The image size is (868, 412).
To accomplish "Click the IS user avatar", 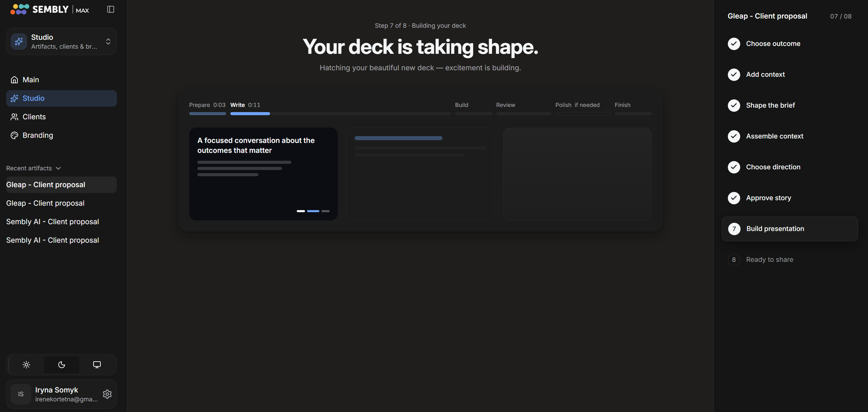I will click(x=21, y=394).
